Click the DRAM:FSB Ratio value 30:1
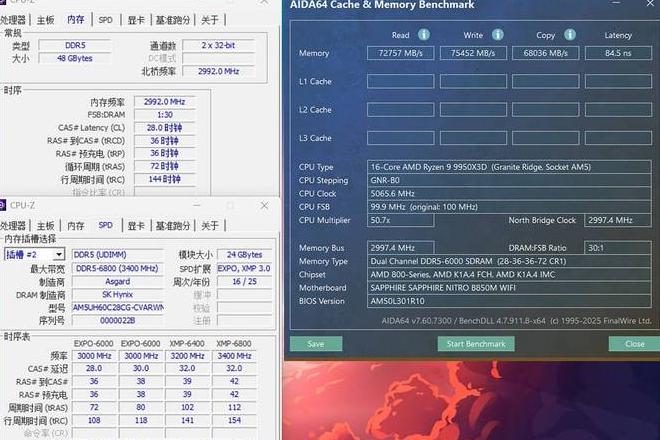The height and width of the screenshot is (440, 660). (618, 248)
